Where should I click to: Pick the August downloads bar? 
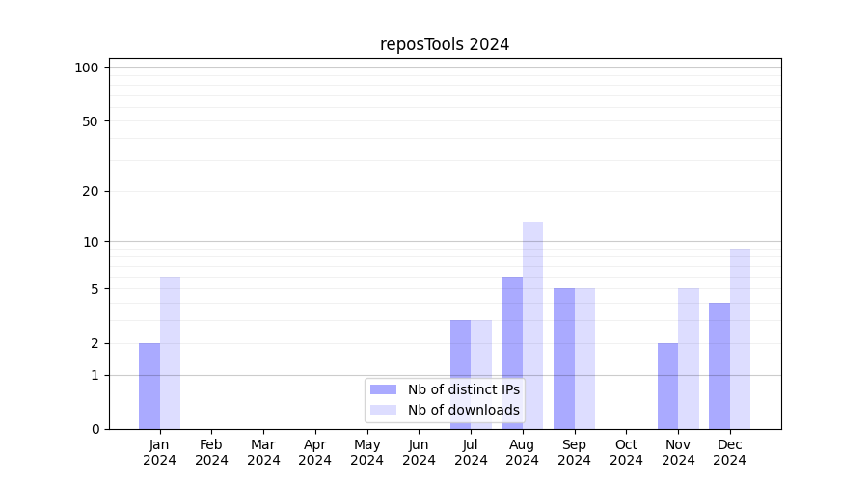532,325
